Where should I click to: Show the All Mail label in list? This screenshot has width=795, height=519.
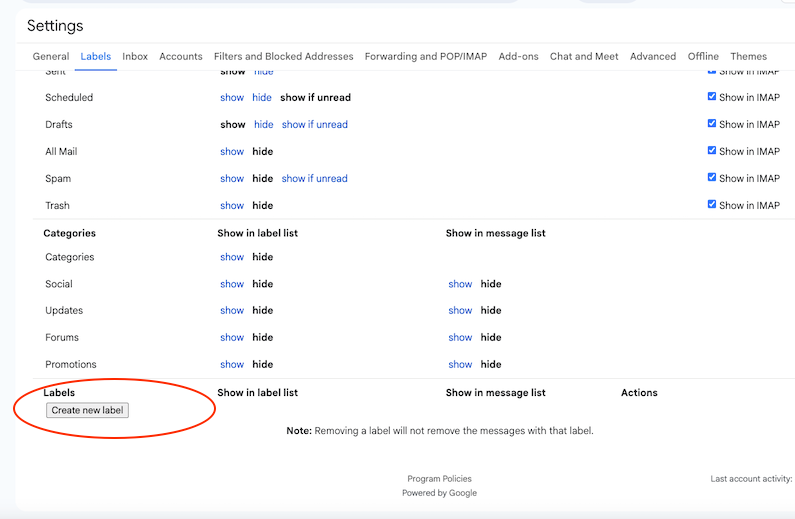pos(232,152)
